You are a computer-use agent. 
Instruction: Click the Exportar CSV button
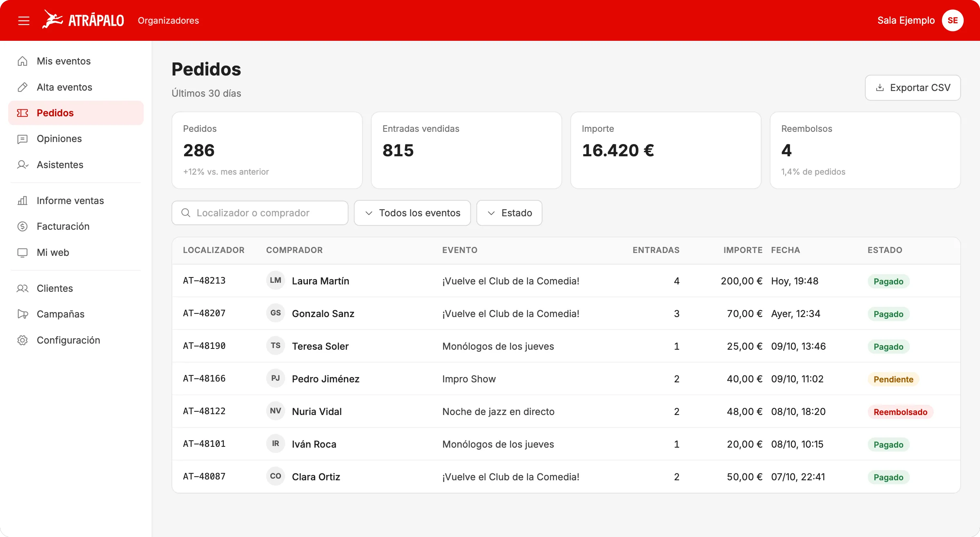click(913, 88)
